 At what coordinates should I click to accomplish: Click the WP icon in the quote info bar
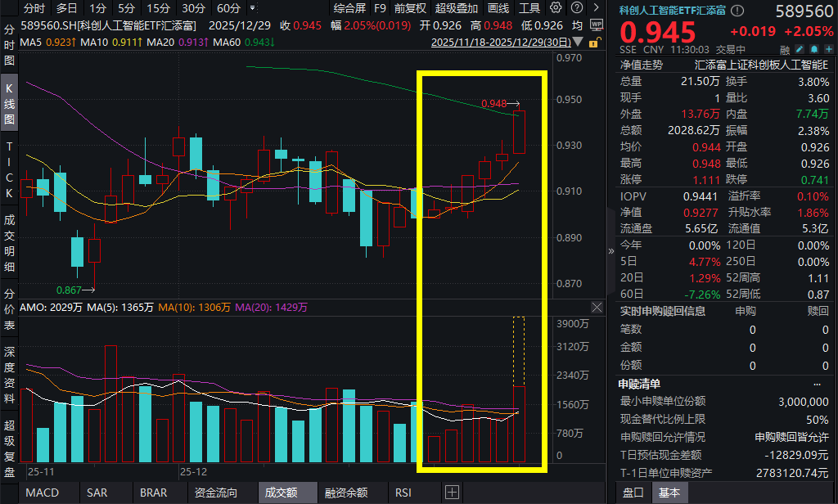pyautogui.click(x=597, y=25)
